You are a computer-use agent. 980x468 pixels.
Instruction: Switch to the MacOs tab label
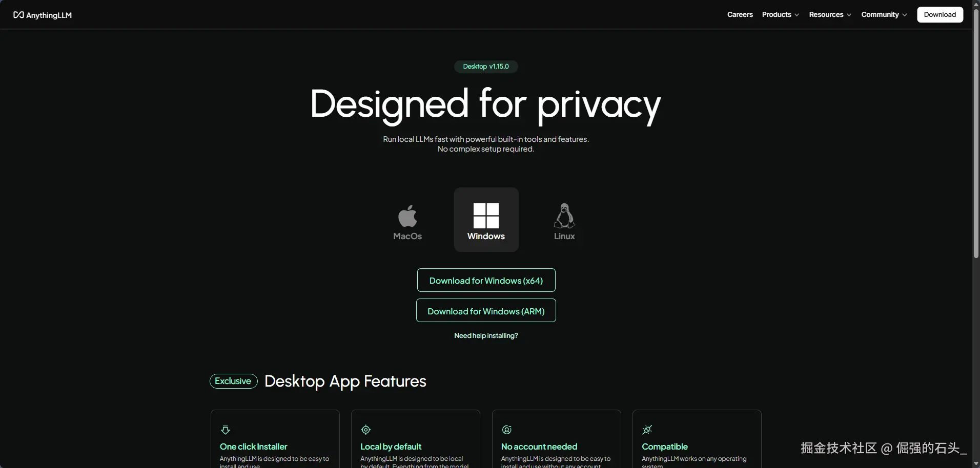tap(407, 236)
